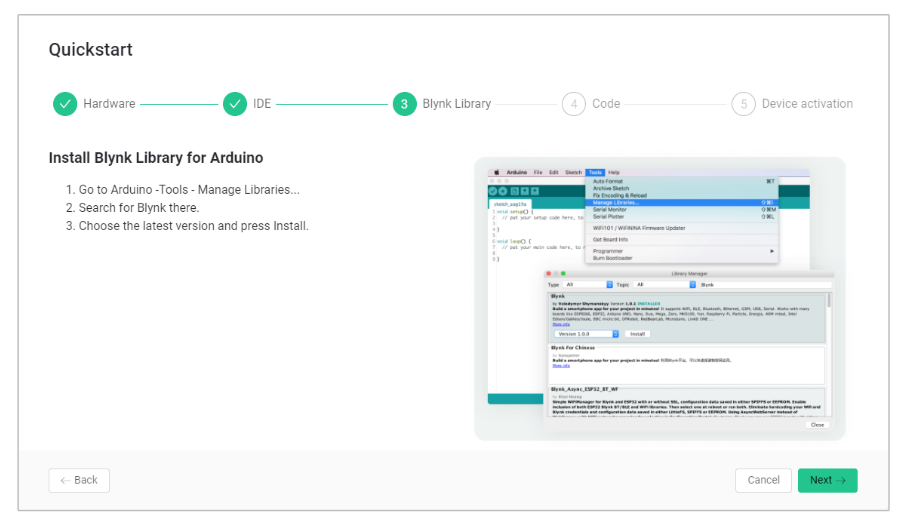
Task: Click the 'Search for Blynk there.' instruction
Action: pos(138,208)
